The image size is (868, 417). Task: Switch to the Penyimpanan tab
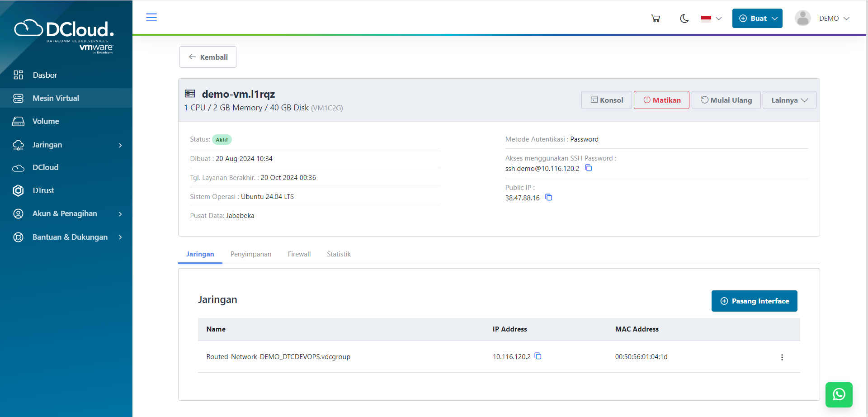[x=251, y=254]
